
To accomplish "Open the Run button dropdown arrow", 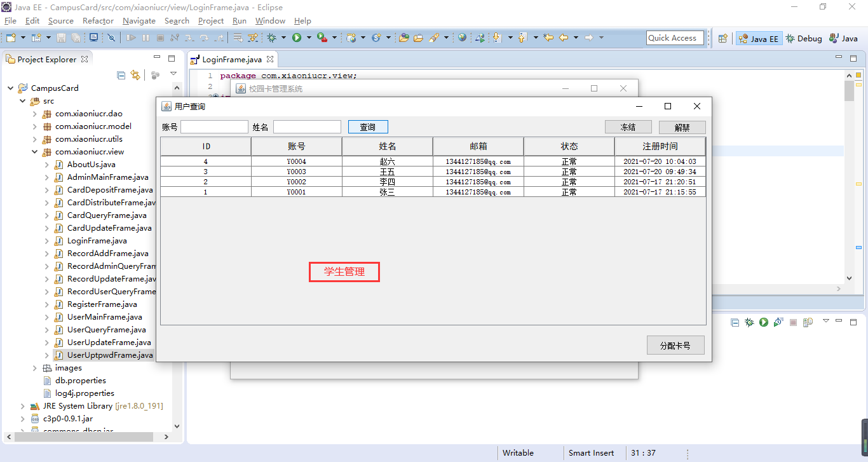I will 309,38.
